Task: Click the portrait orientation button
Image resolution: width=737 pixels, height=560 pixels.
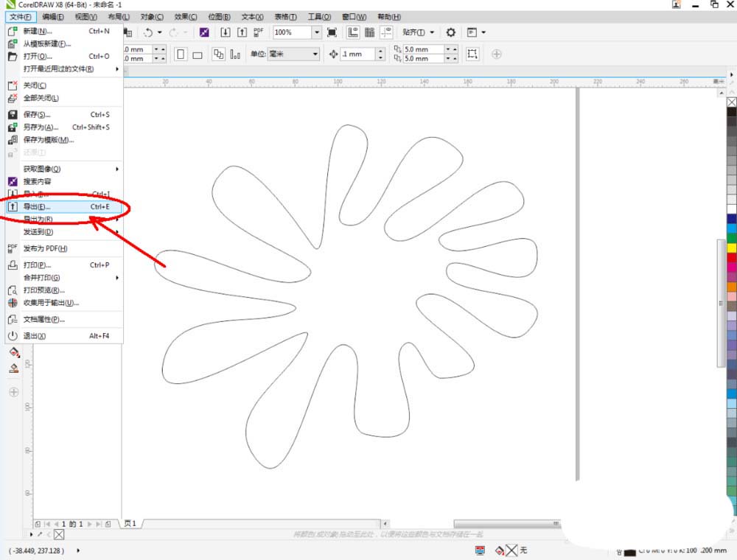Action: coord(181,54)
